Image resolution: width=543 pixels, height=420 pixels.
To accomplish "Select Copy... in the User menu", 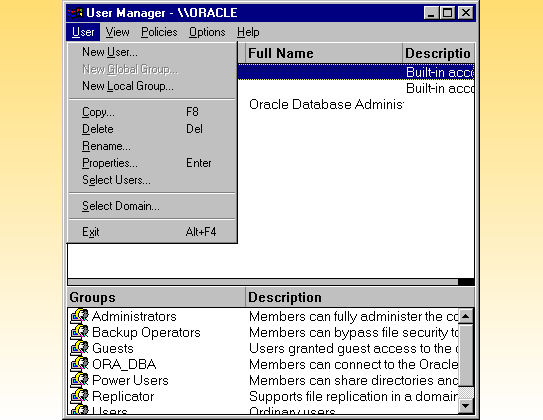I will [x=152, y=112].
